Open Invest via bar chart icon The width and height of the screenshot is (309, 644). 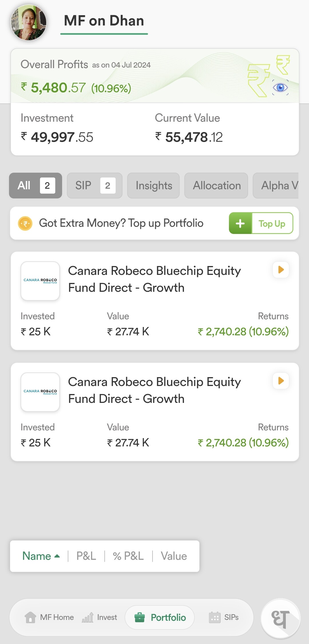(x=88, y=617)
